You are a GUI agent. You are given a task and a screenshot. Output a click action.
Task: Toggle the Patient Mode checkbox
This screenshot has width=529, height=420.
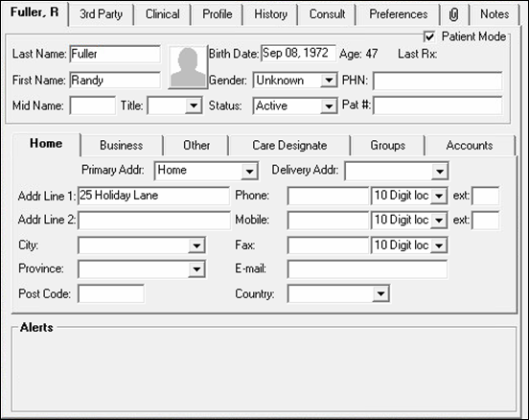(x=429, y=36)
